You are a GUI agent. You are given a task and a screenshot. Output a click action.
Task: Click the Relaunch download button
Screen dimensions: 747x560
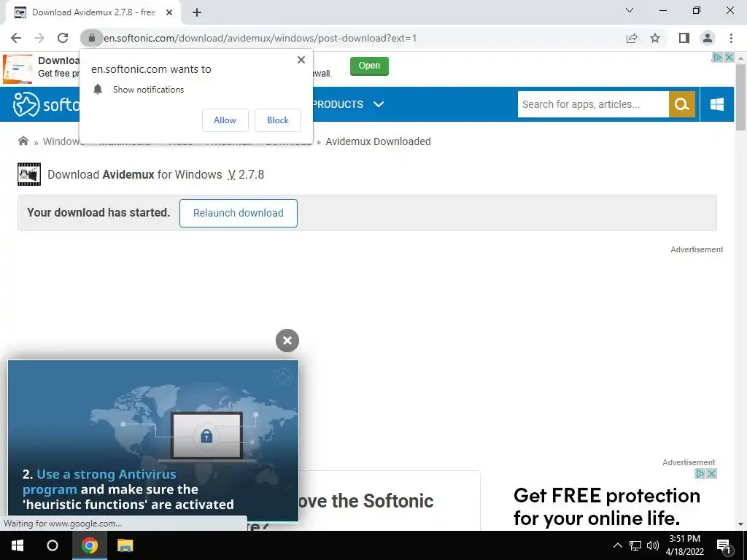pyautogui.click(x=239, y=213)
